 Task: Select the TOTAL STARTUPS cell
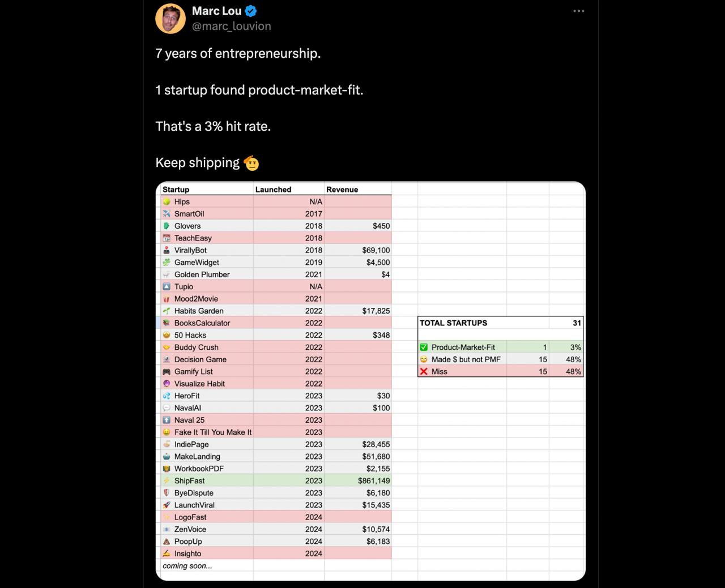tap(453, 323)
